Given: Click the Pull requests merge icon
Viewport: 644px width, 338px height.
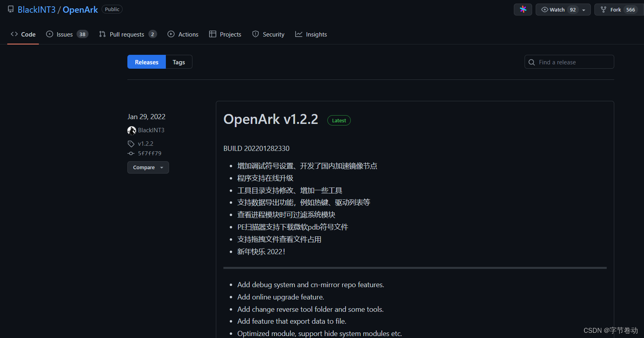Looking at the screenshot, I should (102, 34).
